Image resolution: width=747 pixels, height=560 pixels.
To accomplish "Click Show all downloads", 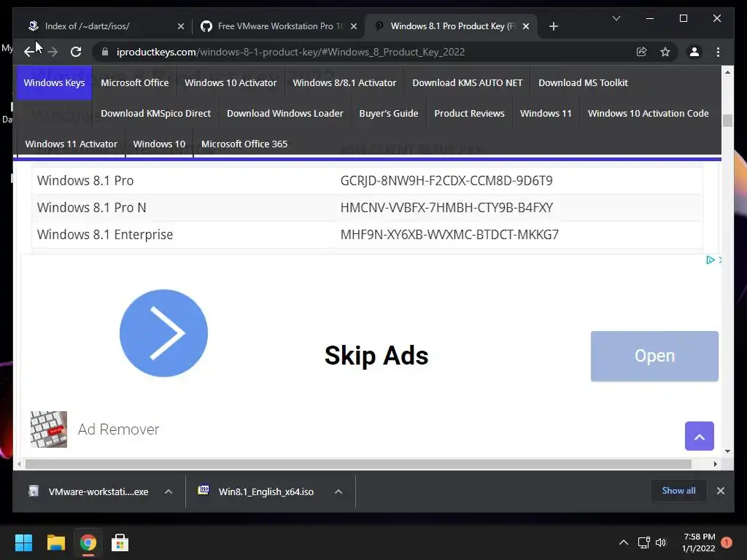I will pos(678,491).
